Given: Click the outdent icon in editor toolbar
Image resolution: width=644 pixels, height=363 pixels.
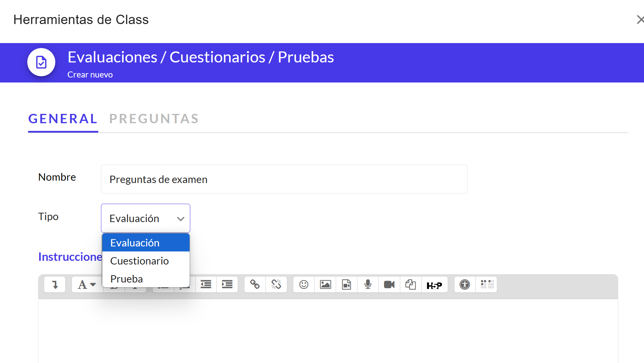Looking at the screenshot, I should pos(206,285).
